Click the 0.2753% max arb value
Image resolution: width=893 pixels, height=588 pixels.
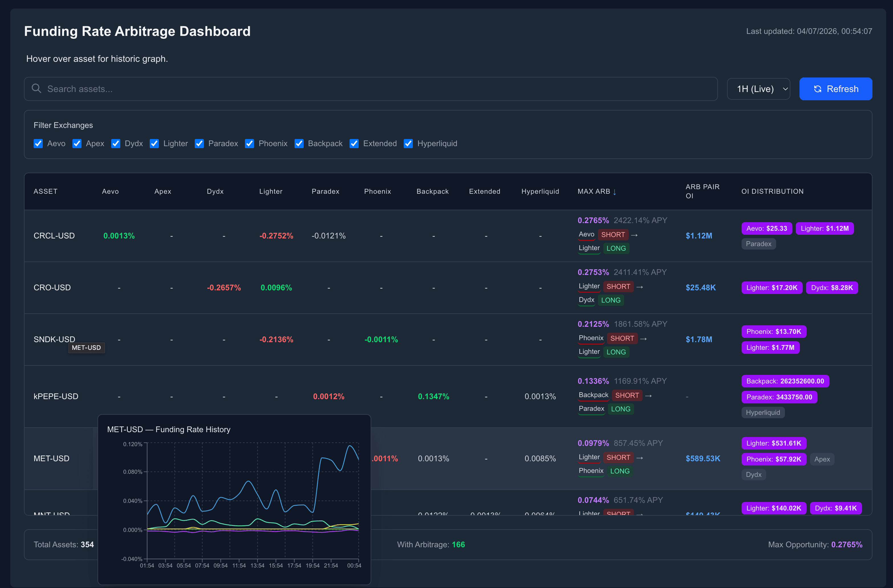coord(593,272)
